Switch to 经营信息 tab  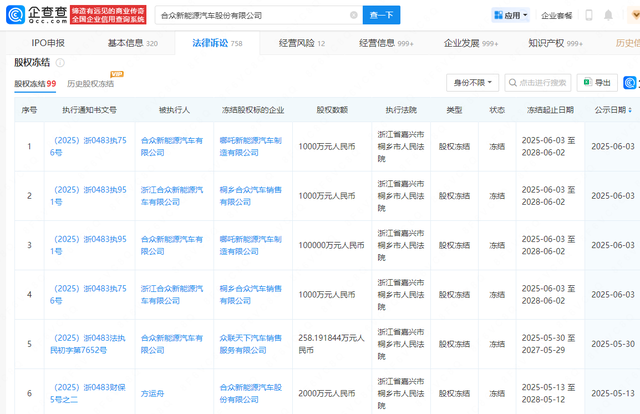(386, 43)
